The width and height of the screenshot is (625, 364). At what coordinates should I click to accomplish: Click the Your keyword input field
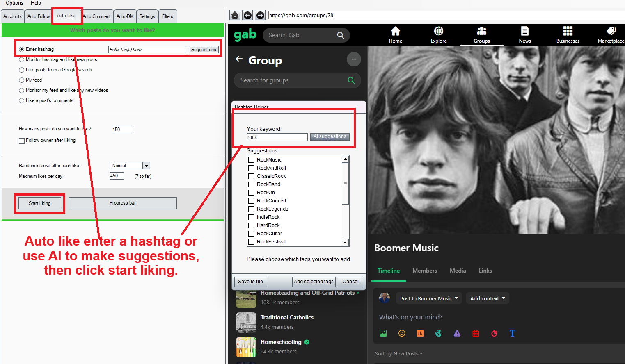tap(277, 137)
